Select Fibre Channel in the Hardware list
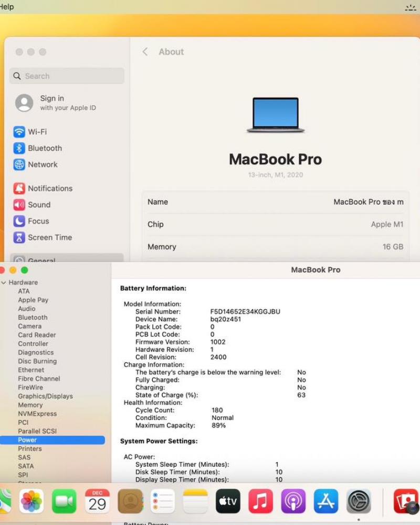The height and width of the screenshot is (525, 420). pos(39,379)
